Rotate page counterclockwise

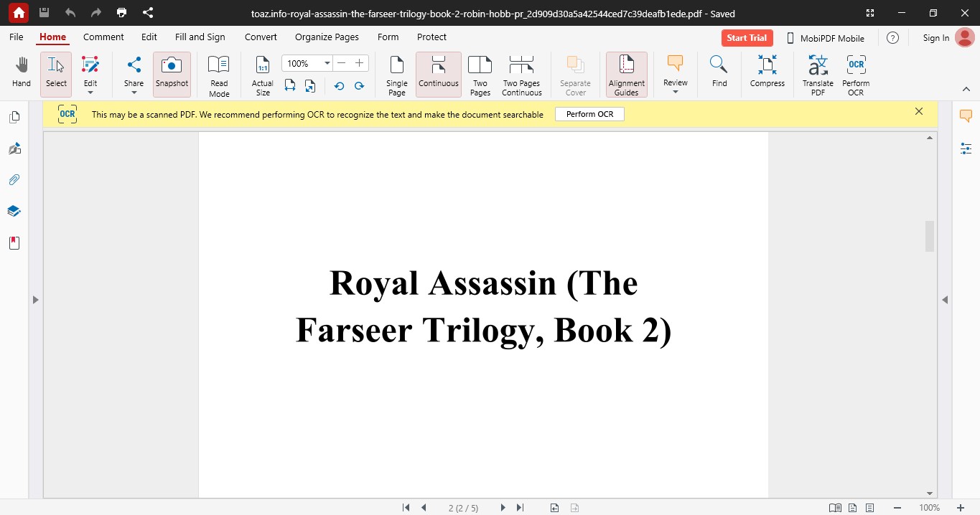click(340, 85)
